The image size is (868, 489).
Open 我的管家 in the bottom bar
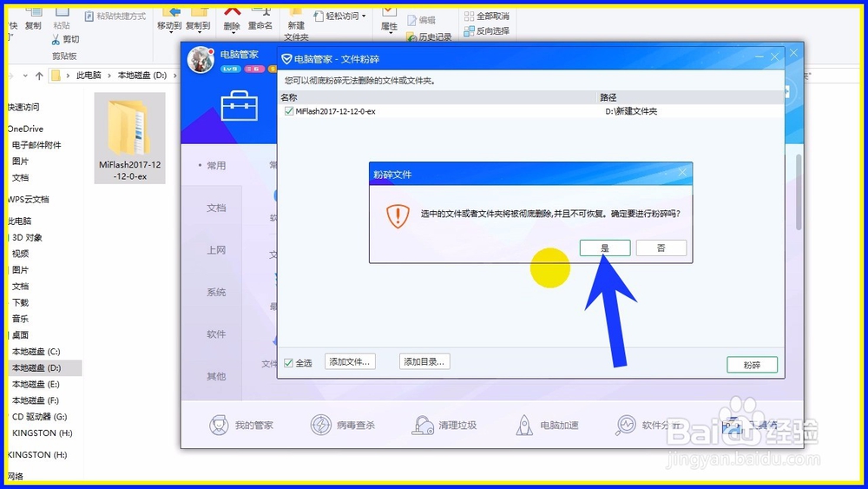[241, 426]
